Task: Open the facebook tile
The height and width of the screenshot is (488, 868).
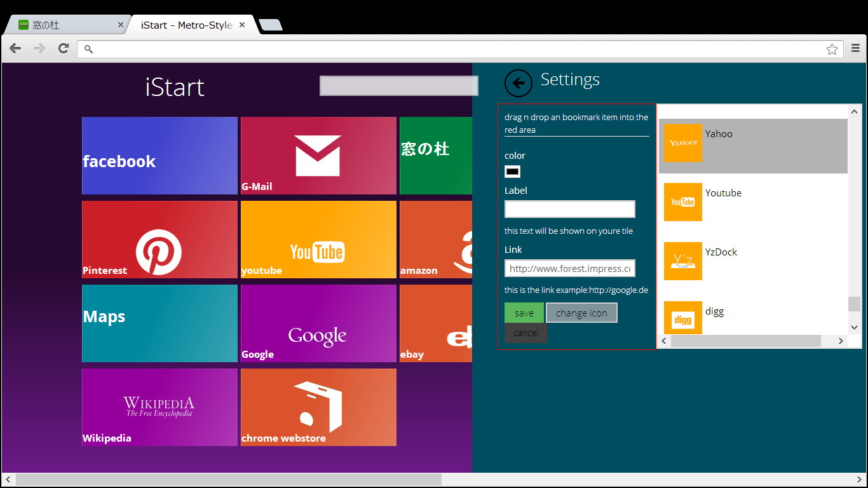Action: 159,156
